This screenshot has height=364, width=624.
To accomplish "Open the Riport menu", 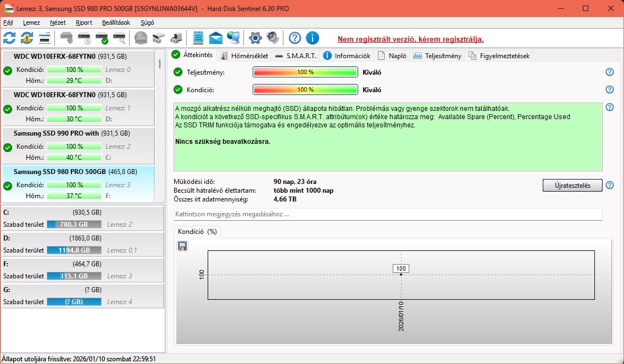I will click(84, 23).
